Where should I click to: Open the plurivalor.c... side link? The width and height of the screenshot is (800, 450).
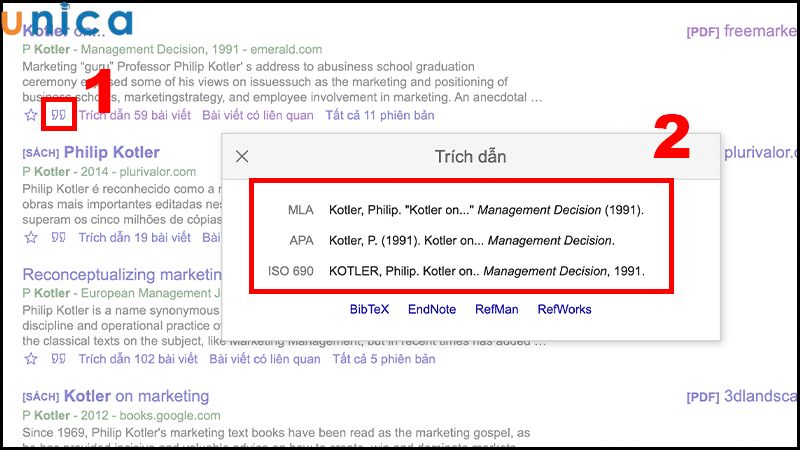760,152
